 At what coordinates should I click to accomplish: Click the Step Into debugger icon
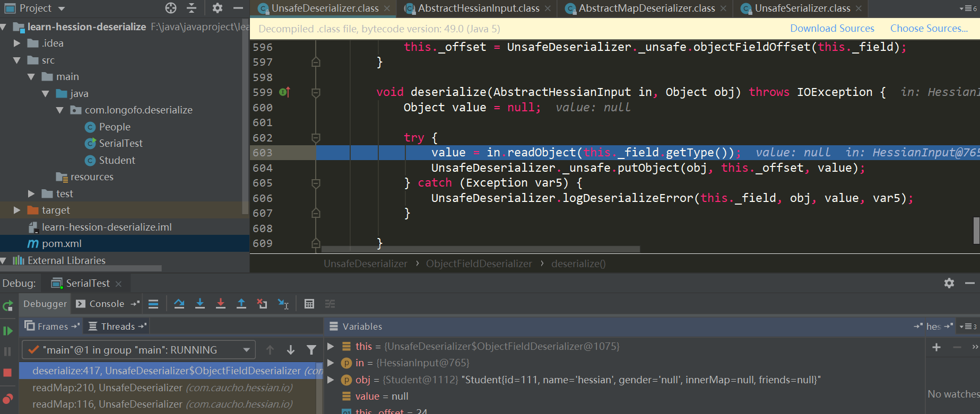click(x=200, y=304)
